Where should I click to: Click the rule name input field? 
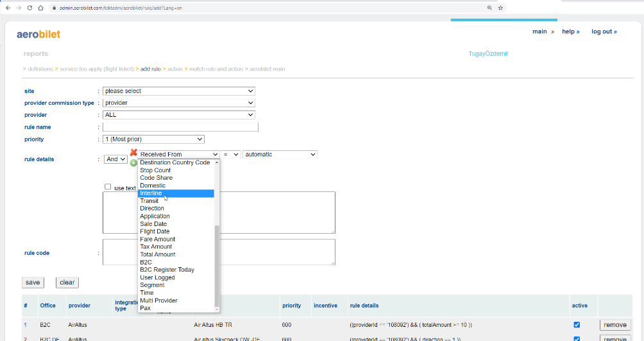[x=180, y=127]
